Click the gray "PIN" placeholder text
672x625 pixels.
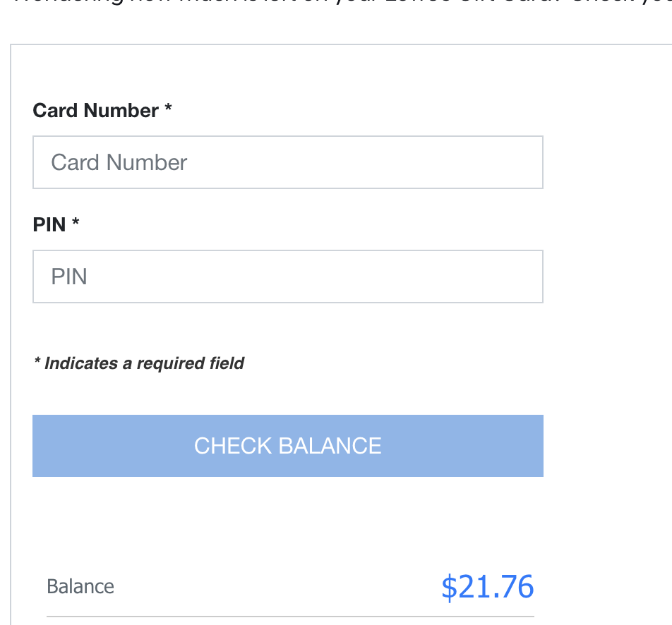tap(69, 277)
